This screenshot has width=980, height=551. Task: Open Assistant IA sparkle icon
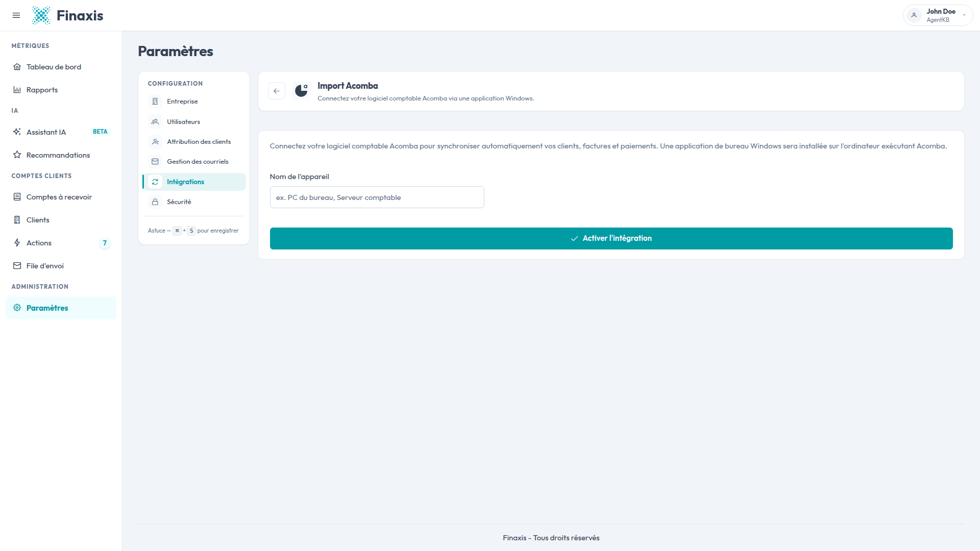pos(17,132)
